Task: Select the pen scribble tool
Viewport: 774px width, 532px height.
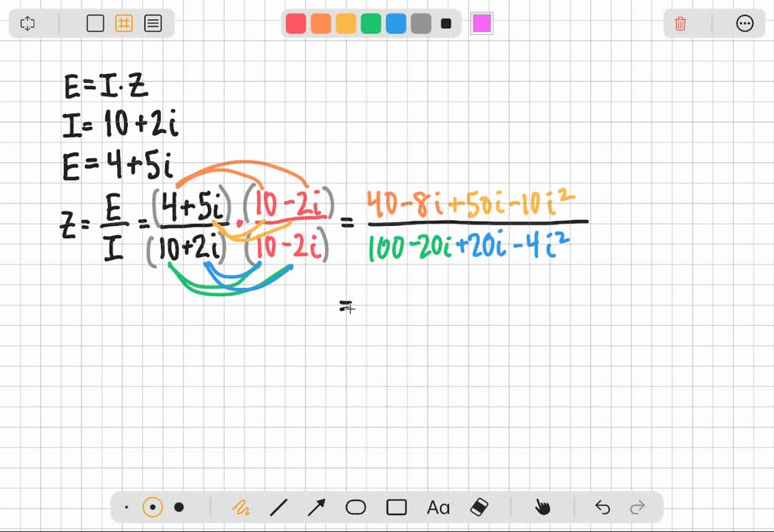Action: (243, 507)
